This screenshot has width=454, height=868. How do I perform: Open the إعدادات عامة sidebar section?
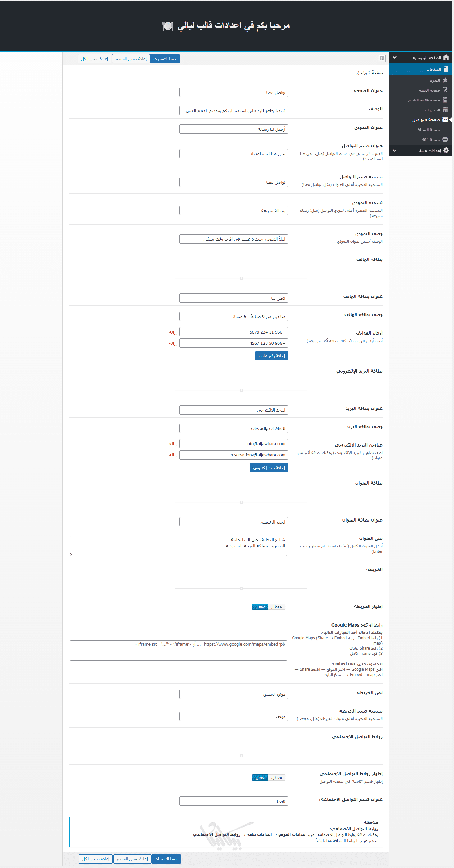coord(430,151)
